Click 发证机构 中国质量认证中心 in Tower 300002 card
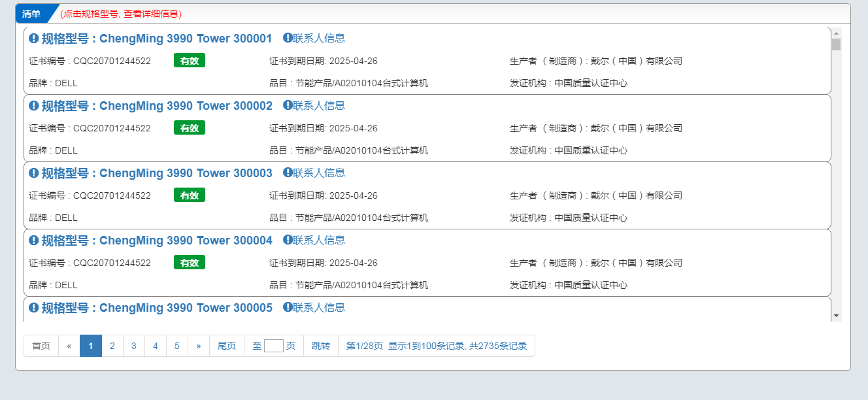The height and width of the screenshot is (400, 868). point(569,150)
